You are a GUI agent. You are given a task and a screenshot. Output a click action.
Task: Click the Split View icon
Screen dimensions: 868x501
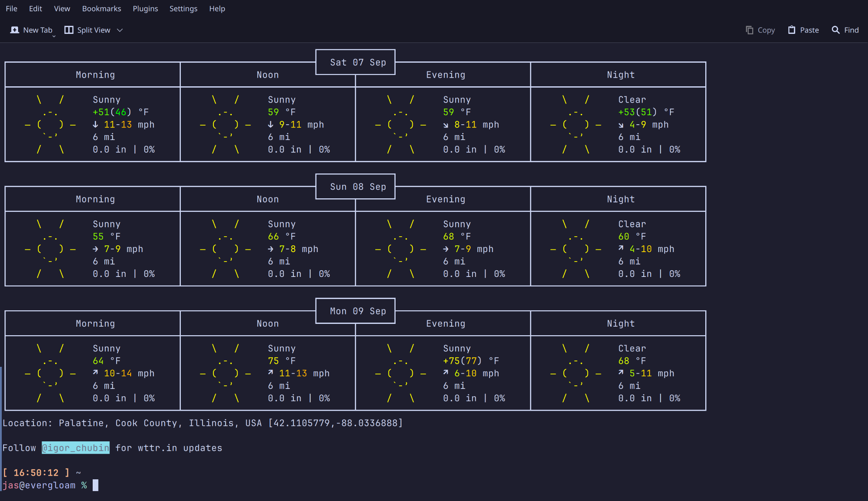click(x=69, y=30)
